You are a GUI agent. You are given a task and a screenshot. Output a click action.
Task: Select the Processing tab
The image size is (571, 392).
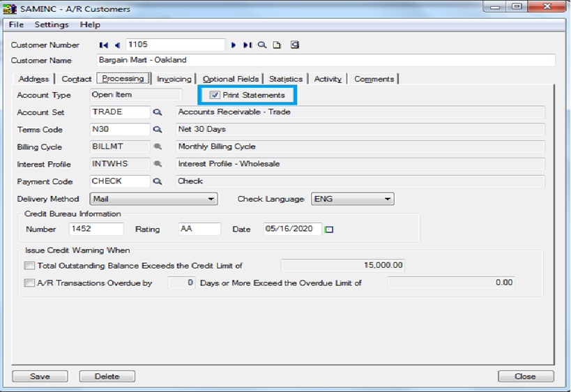[x=123, y=79]
